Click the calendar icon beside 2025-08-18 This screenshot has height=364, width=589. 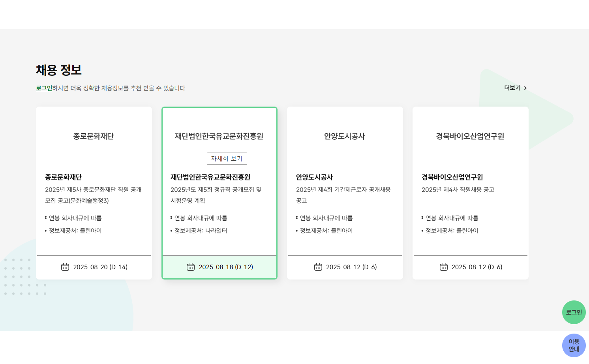[191, 267]
